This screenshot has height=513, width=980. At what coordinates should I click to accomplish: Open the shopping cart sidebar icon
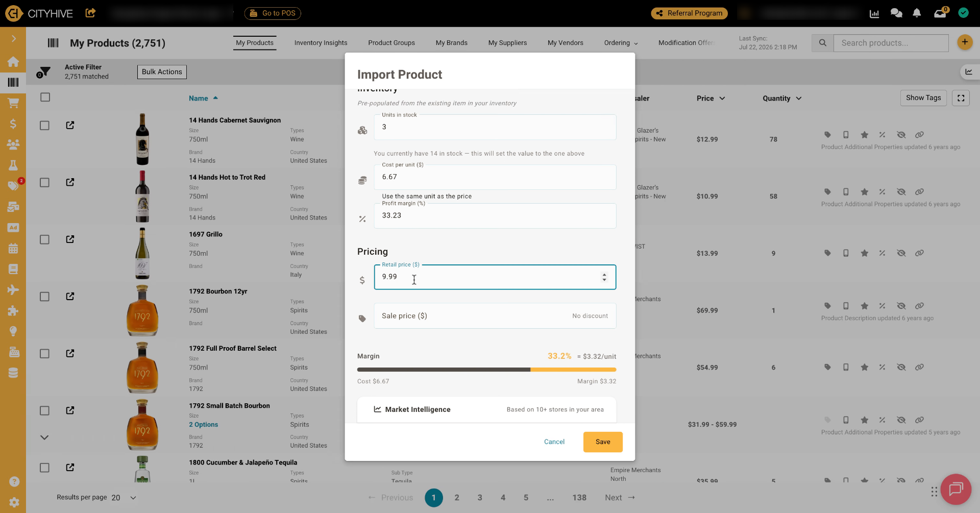(13, 103)
